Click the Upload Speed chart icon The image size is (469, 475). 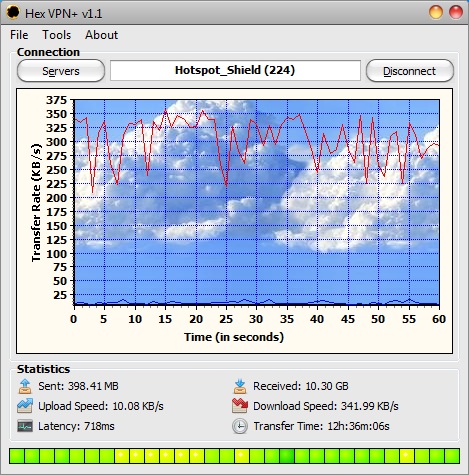point(25,406)
